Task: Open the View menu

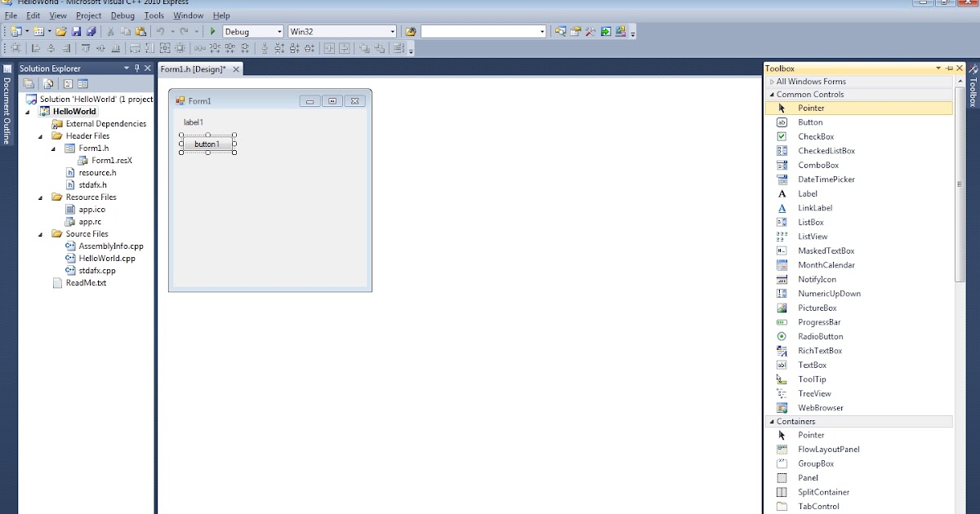Action: coord(58,16)
